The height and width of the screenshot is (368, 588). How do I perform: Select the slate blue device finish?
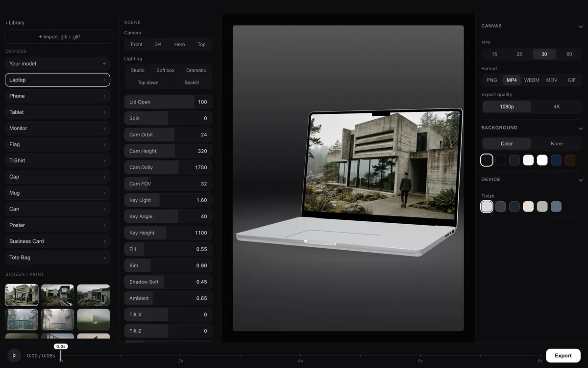coord(556,207)
